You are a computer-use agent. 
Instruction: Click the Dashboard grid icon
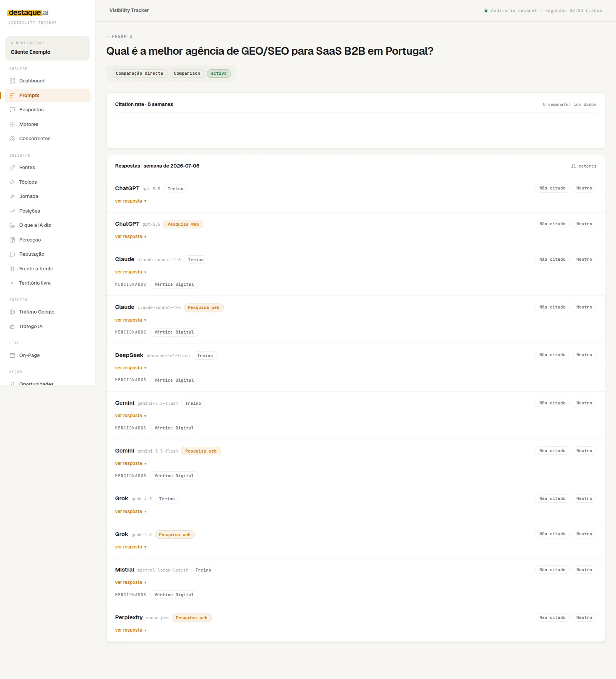click(12, 81)
